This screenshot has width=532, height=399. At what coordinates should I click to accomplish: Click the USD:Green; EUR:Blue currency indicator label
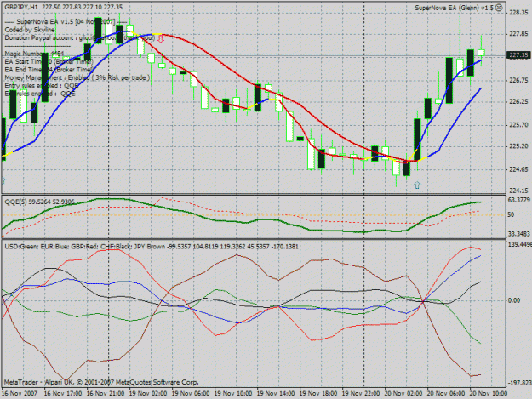point(152,247)
